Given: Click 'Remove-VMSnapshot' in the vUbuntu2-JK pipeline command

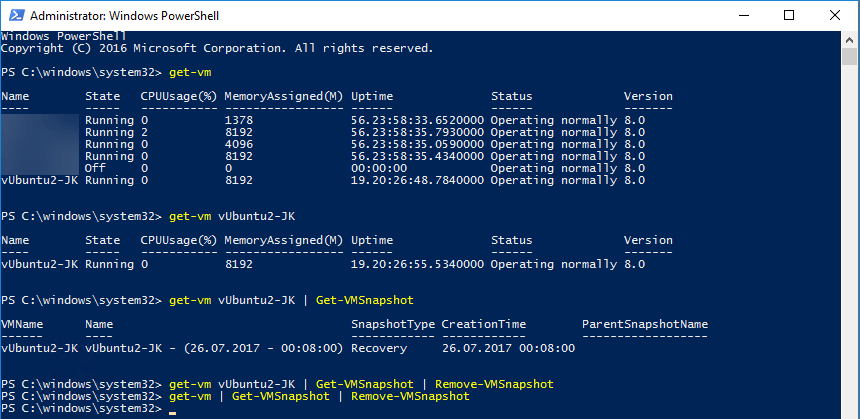Looking at the screenshot, I should click(x=494, y=384).
